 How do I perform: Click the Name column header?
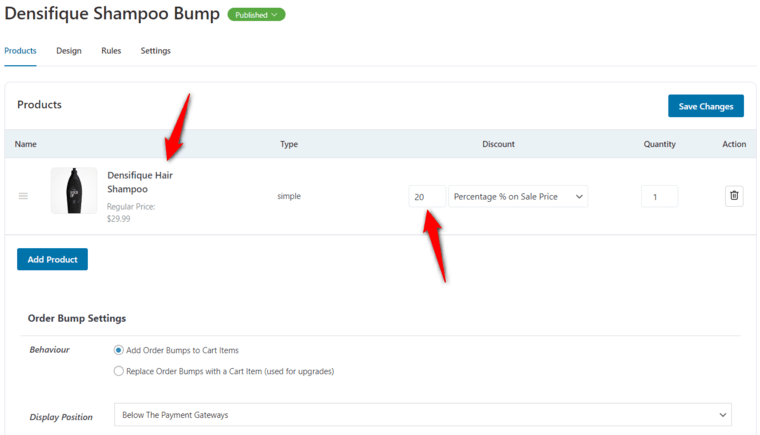point(26,144)
